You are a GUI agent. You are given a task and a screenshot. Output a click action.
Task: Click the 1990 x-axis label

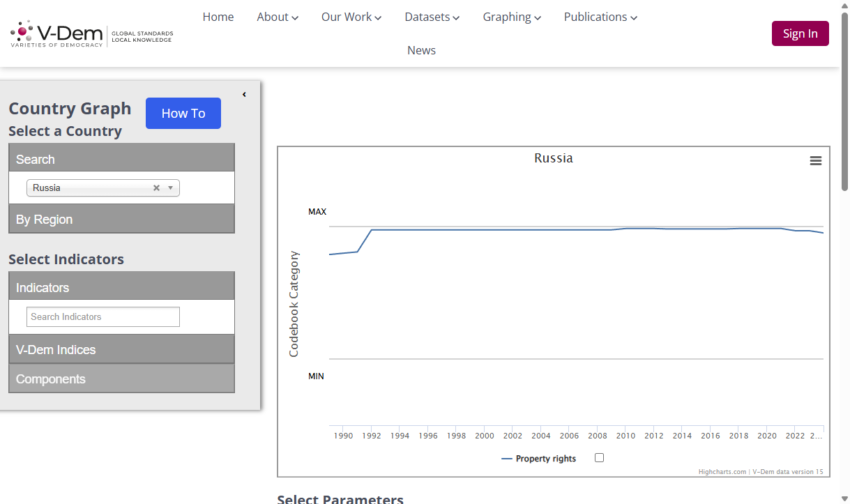coord(343,436)
